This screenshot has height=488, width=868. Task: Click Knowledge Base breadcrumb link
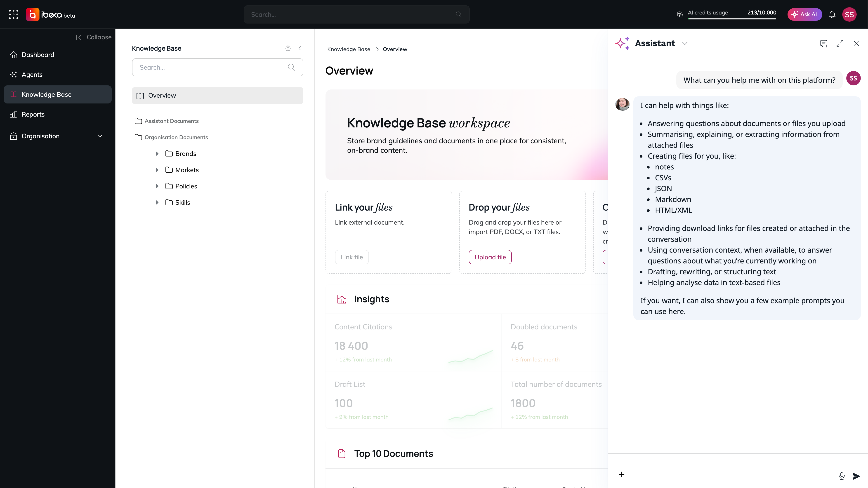click(348, 49)
